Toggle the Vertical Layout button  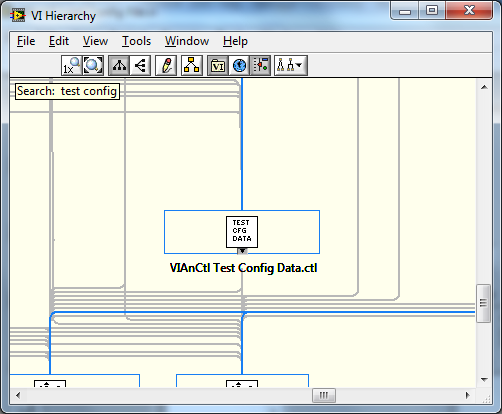(119, 65)
